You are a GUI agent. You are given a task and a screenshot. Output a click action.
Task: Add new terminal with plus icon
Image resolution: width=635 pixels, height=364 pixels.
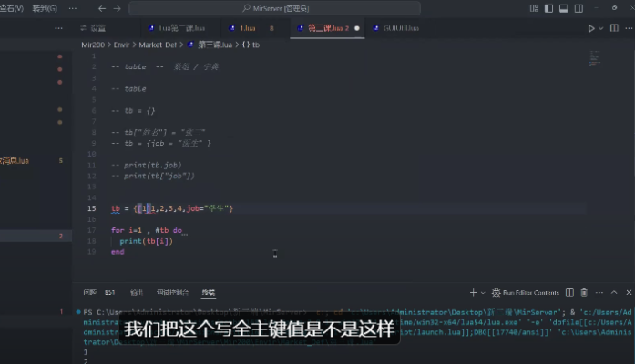tap(473, 292)
